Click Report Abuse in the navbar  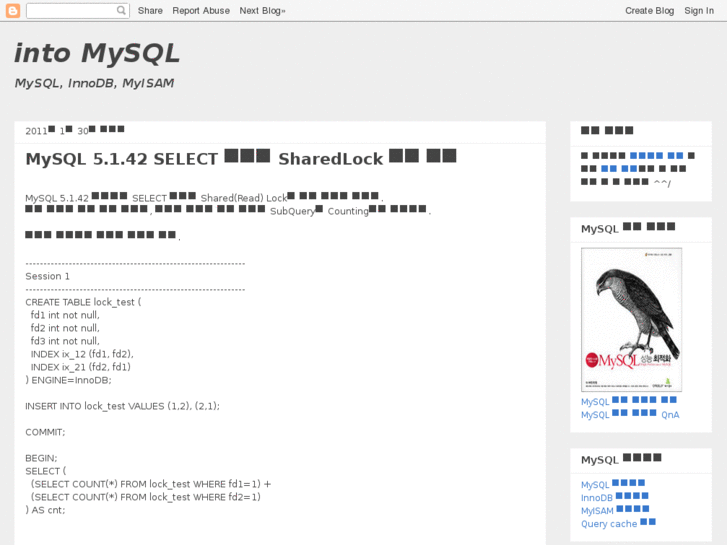pos(201,11)
